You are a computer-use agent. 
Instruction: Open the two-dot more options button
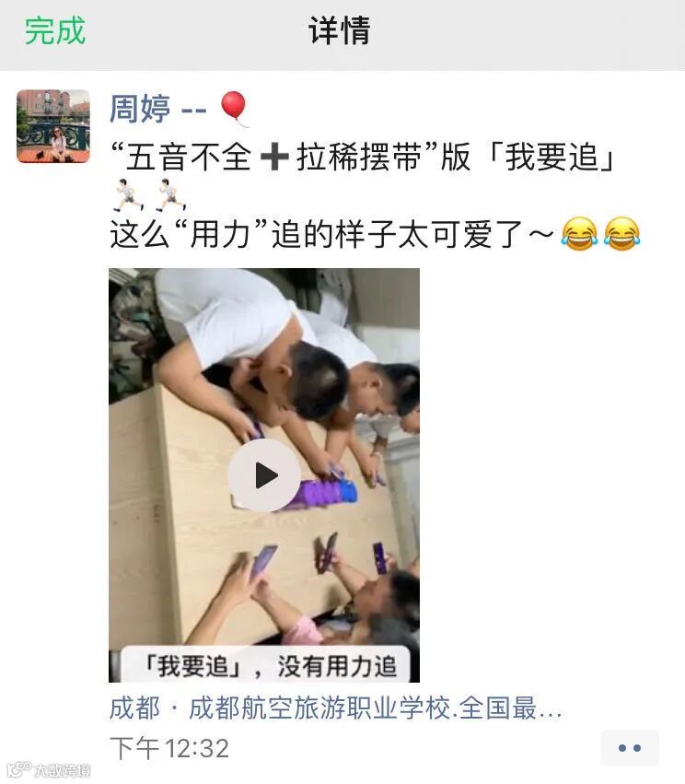(x=630, y=748)
